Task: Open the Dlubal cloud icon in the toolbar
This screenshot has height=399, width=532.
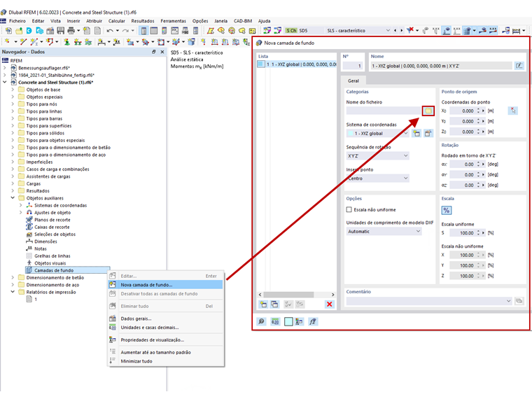Action: click(29, 31)
